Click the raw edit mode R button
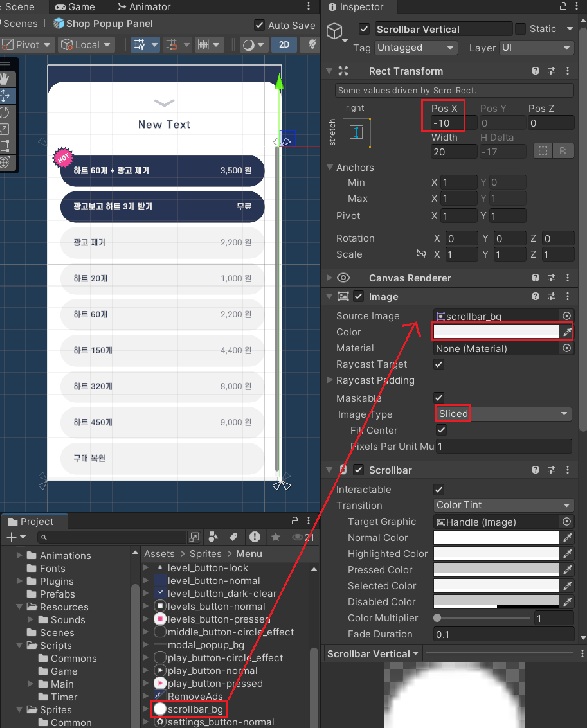 (x=563, y=151)
